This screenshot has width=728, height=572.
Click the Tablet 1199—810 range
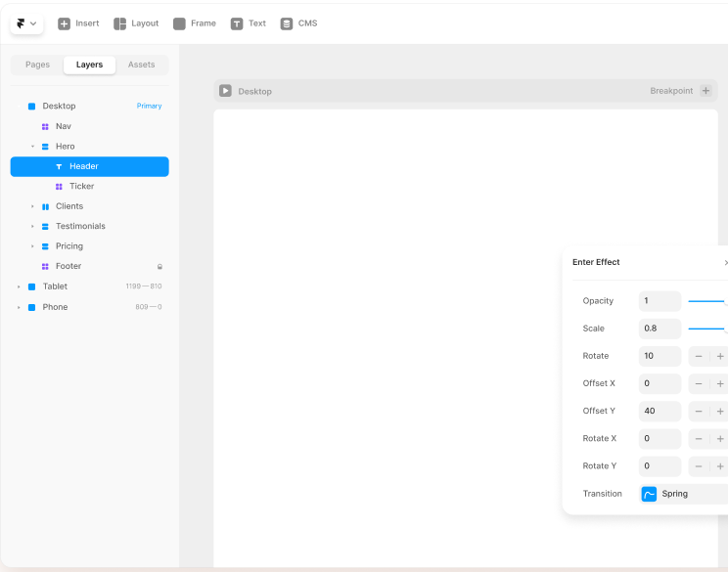coord(144,286)
